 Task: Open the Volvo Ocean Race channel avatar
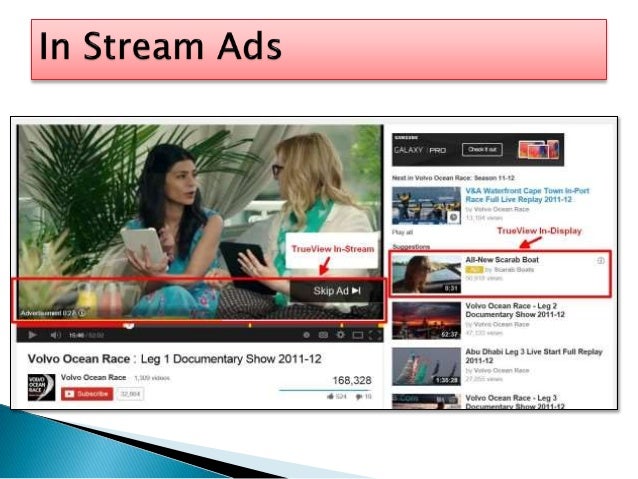pos(41,387)
